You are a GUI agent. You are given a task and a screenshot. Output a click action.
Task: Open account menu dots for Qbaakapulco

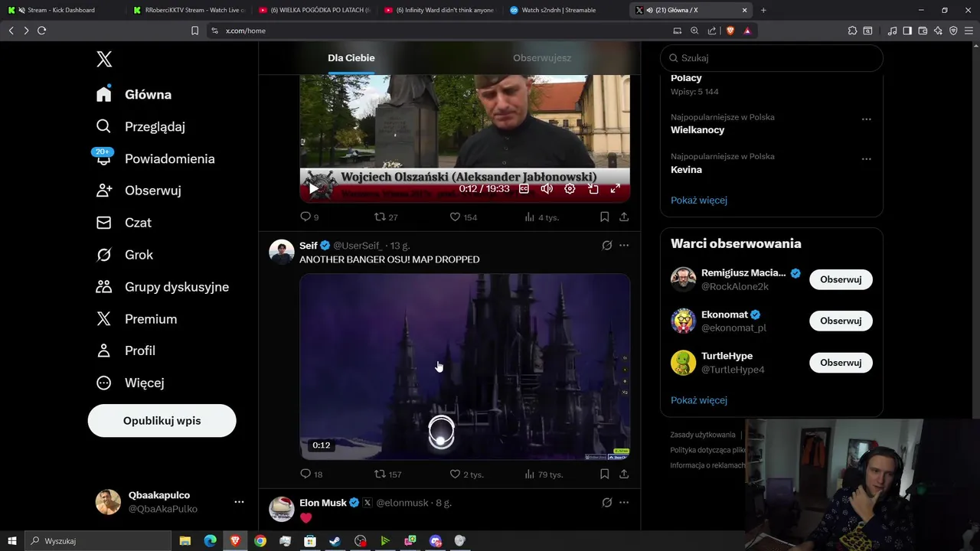pos(239,502)
